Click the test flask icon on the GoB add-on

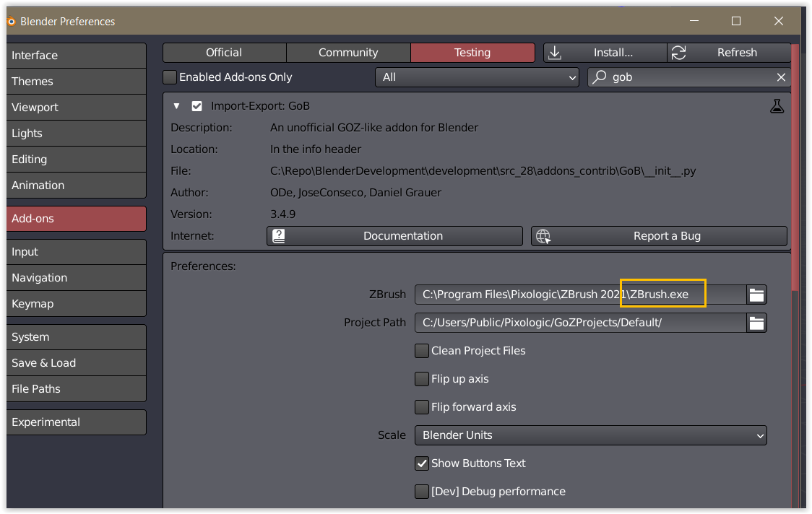(x=777, y=105)
